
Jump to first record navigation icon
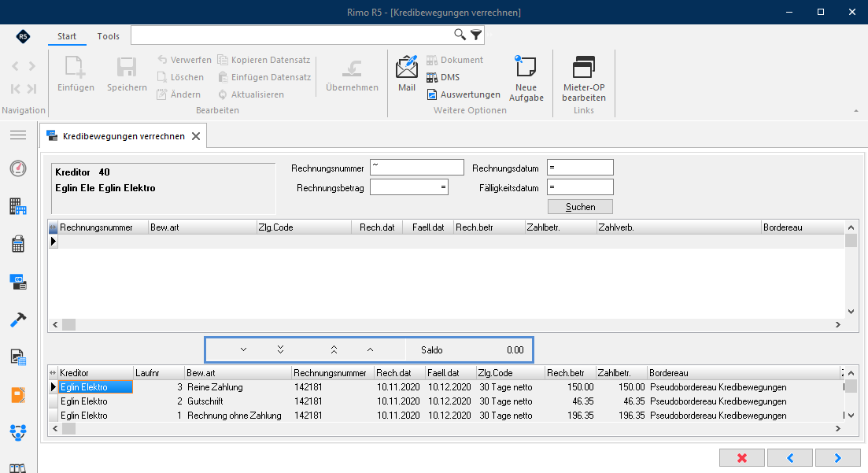pos(16,88)
